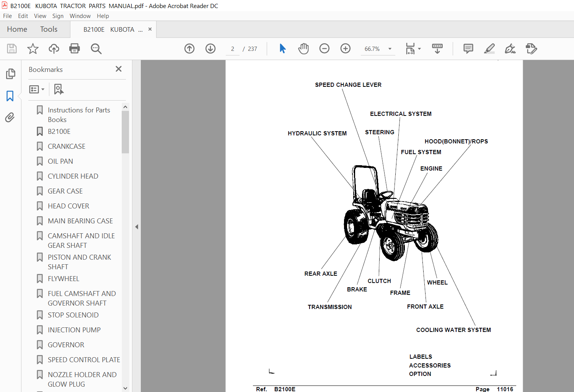Expand the fit page options arrow
This screenshot has height=392, width=574.
point(419,49)
